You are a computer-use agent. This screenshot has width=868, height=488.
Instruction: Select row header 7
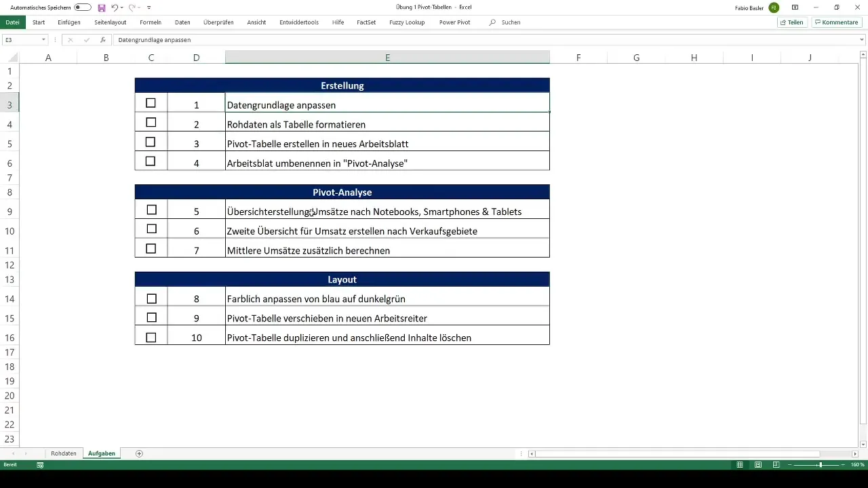tap(9, 178)
